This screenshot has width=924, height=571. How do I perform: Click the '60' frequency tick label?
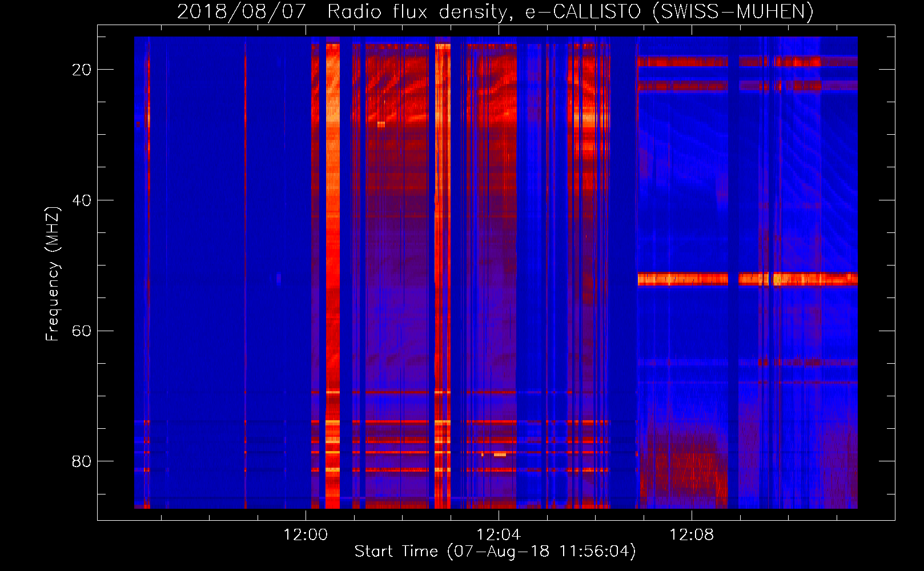click(81, 331)
